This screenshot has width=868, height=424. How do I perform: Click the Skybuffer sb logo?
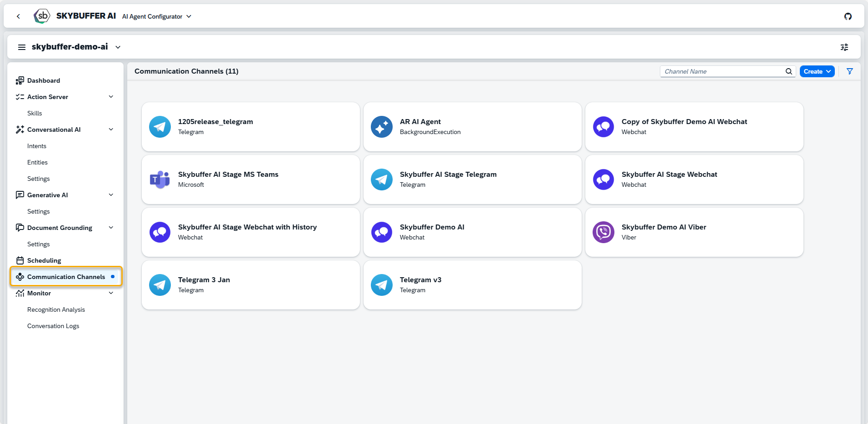click(x=42, y=16)
